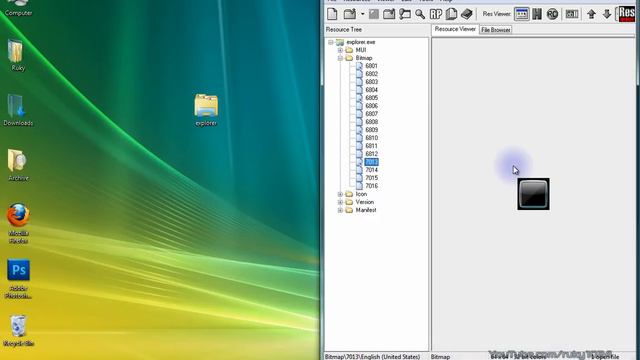Select bitmap resource 6802
This screenshot has height=360, width=640.
coord(371,74)
